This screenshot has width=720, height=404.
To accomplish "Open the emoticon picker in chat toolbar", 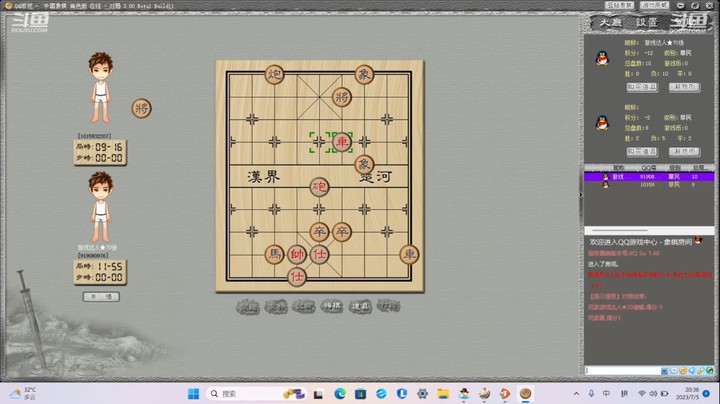I will point(682,370).
